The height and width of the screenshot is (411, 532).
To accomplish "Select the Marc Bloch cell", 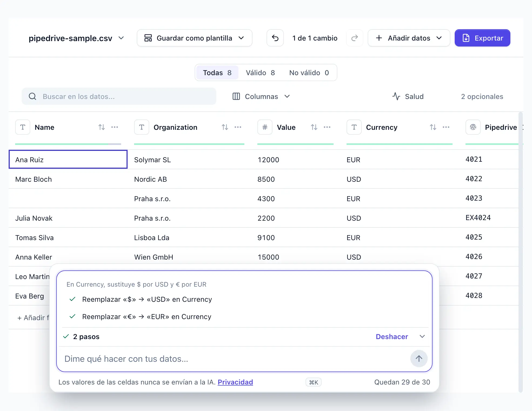I will tap(68, 179).
